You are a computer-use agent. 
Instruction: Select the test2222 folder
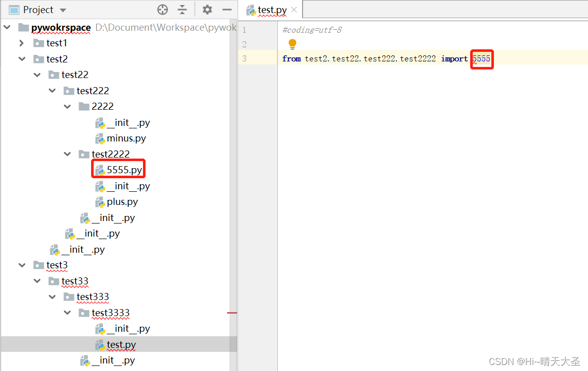[111, 154]
